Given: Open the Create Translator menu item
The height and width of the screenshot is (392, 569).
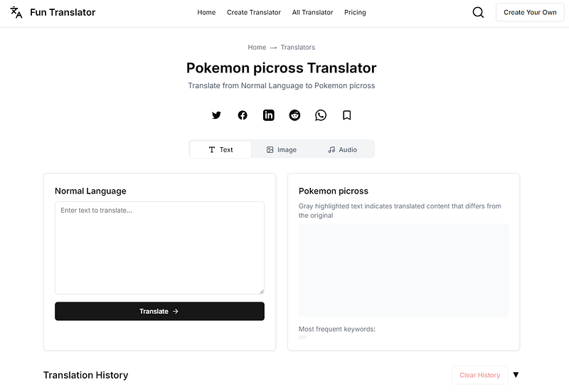Looking at the screenshot, I should (254, 12).
